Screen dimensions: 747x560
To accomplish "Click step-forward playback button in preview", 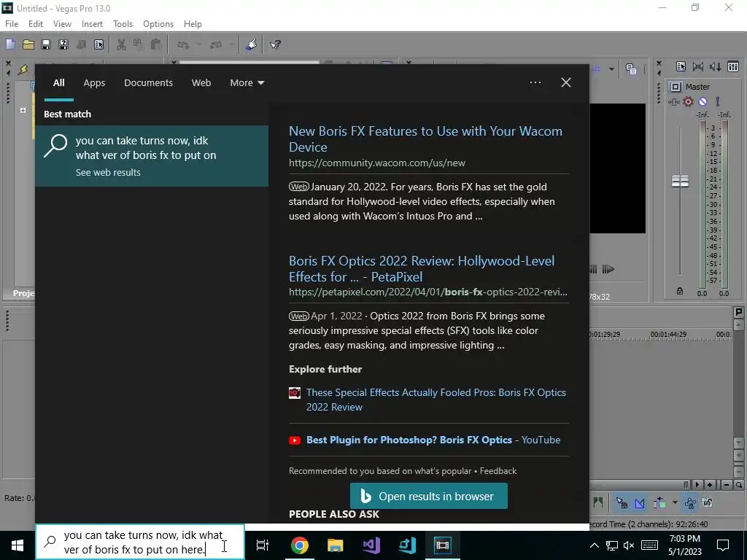I will click(x=608, y=269).
